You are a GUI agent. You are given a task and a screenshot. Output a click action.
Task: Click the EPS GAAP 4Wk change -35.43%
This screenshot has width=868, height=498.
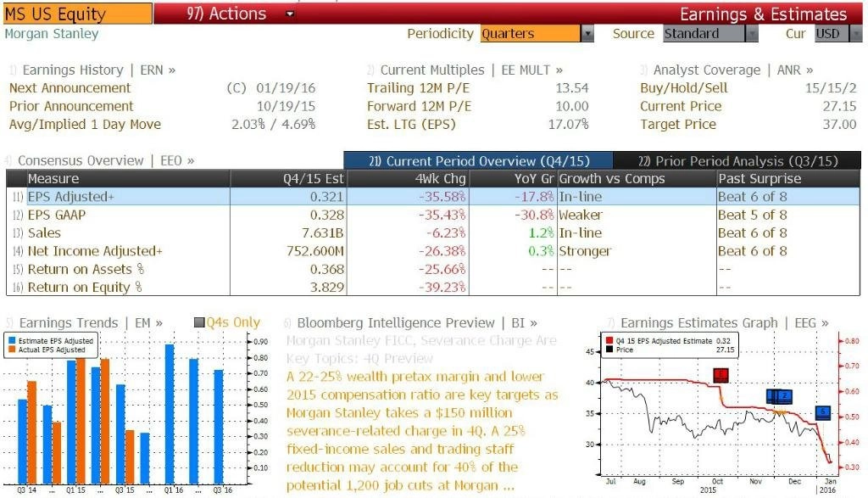[x=442, y=215]
